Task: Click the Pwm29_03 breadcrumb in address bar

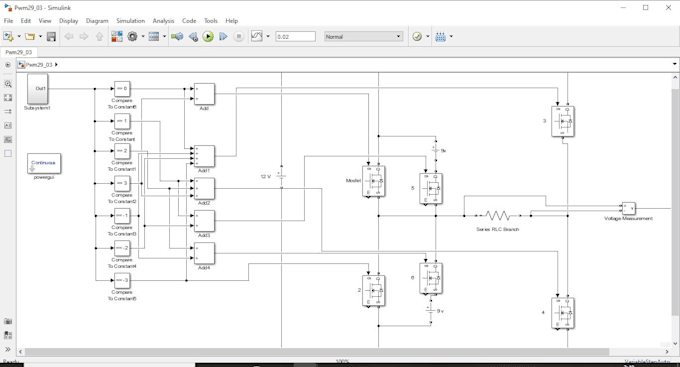Action: point(39,65)
